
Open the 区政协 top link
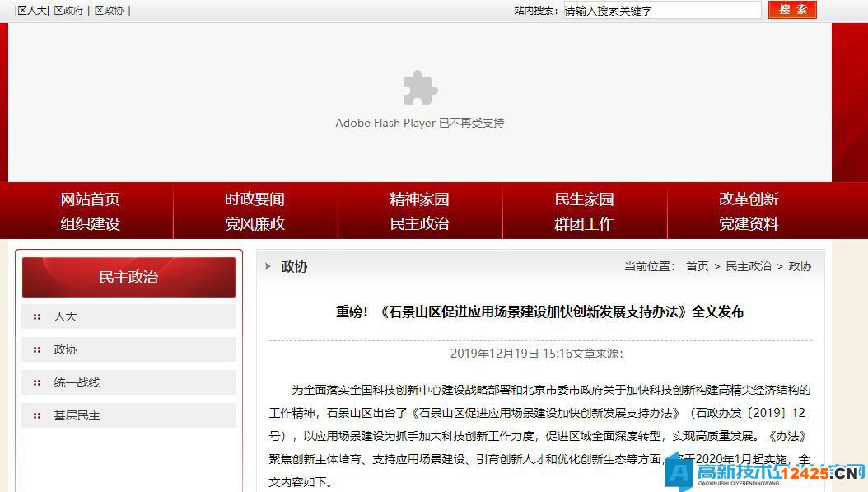click(x=109, y=11)
